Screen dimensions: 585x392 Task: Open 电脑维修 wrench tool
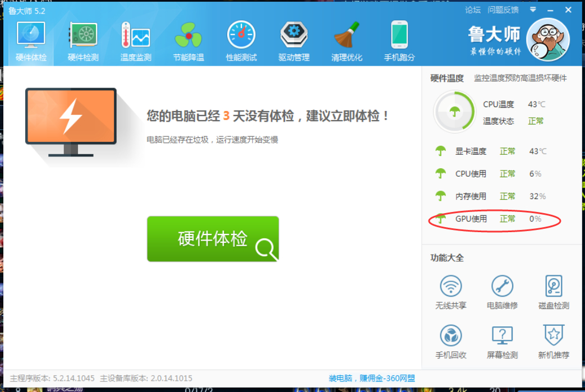(x=502, y=292)
